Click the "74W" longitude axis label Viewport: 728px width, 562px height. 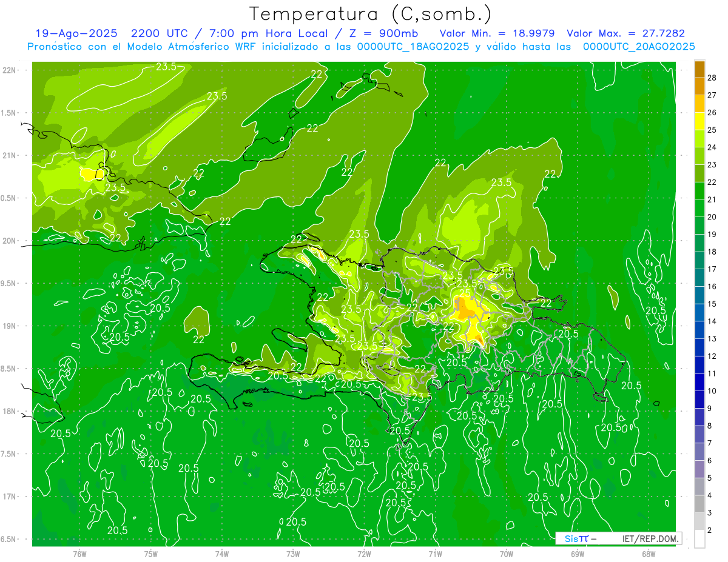(x=222, y=554)
